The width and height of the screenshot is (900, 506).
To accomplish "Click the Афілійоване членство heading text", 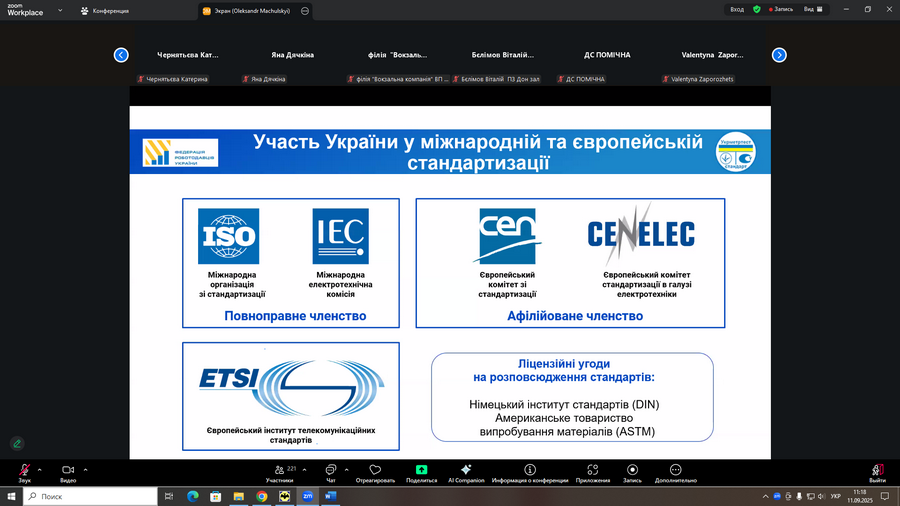I will [575, 316].
